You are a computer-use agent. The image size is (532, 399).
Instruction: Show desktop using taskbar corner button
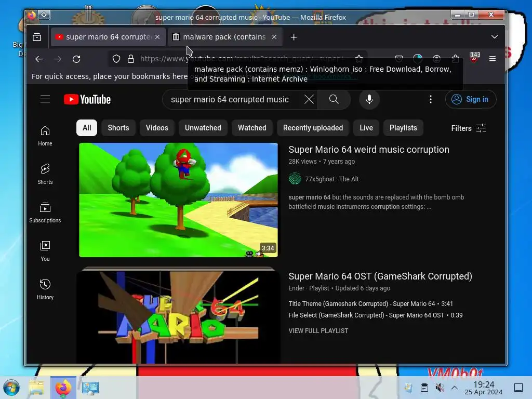coord(518,388)
